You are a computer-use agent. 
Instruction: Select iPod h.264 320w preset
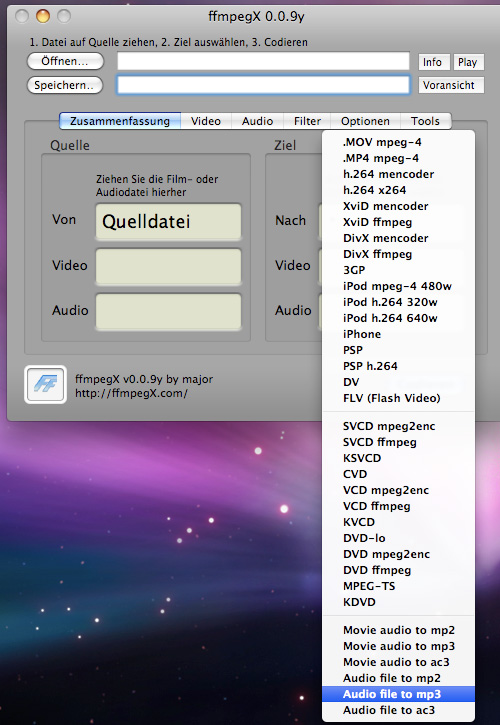coord(398,302)
